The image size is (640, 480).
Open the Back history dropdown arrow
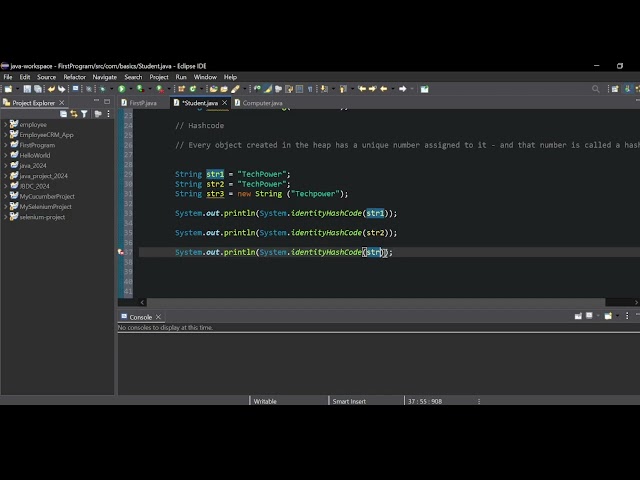(x=393, y=89)
